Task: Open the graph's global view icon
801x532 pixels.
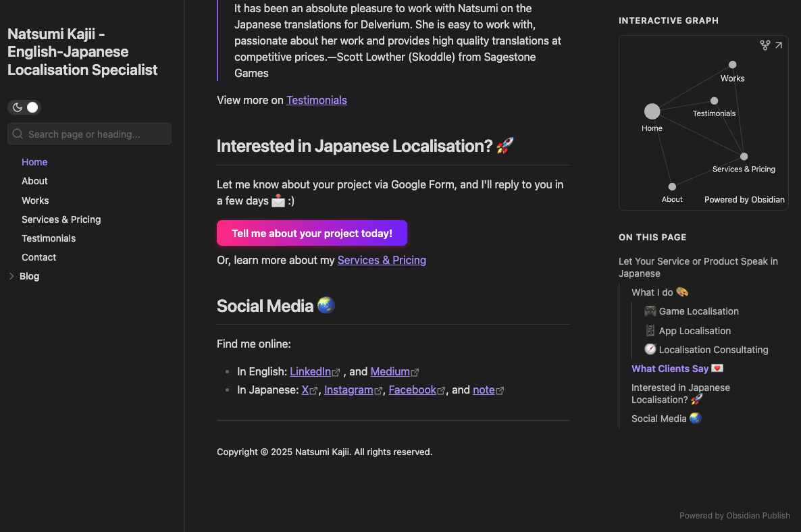Action: 765,45
